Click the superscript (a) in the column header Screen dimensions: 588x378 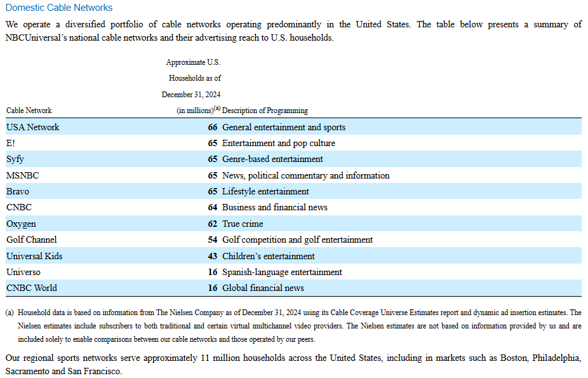tap(217, 109)
